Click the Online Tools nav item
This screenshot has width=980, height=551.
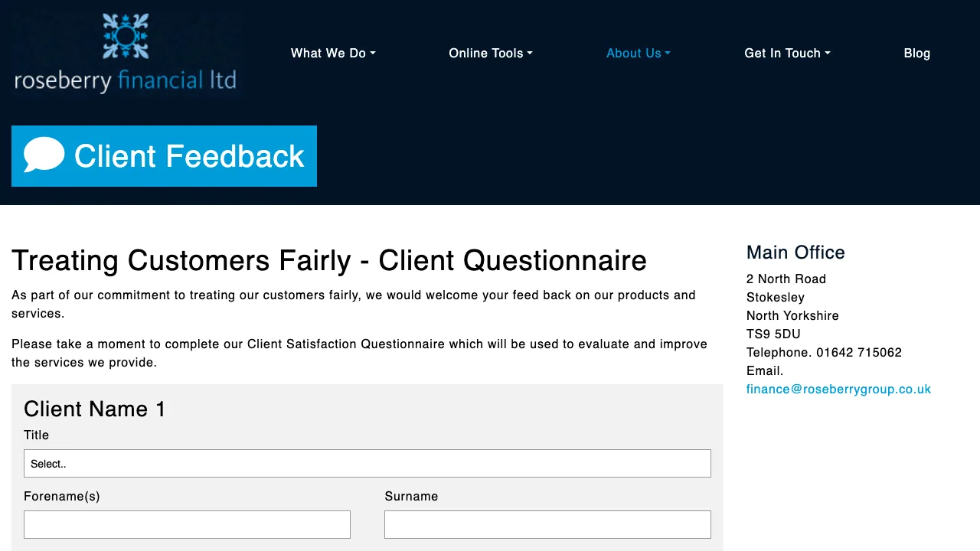point(490,53)
